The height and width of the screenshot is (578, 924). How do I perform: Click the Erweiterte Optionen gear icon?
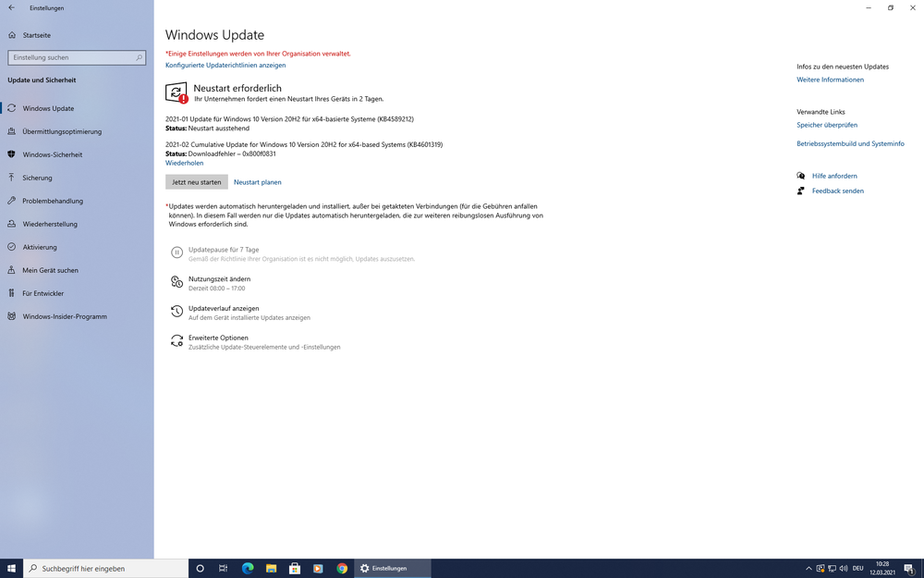(x=176, y=341)
